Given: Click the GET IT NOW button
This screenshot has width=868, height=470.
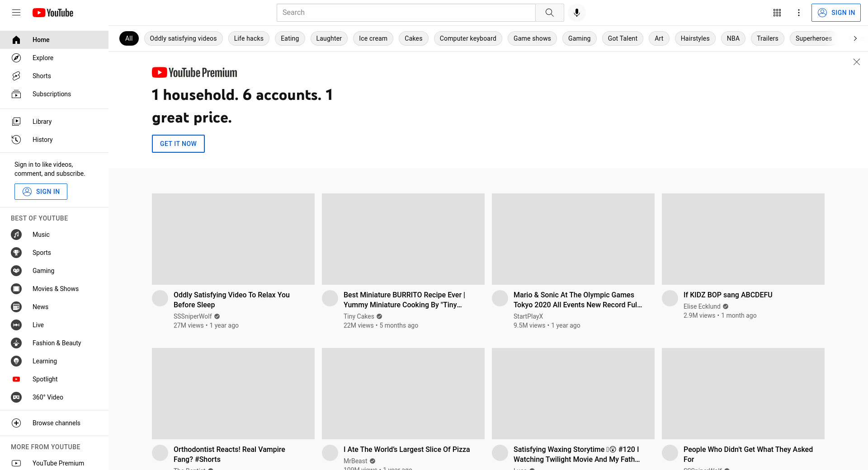Looking at the screenshot, I should [178, 144].
